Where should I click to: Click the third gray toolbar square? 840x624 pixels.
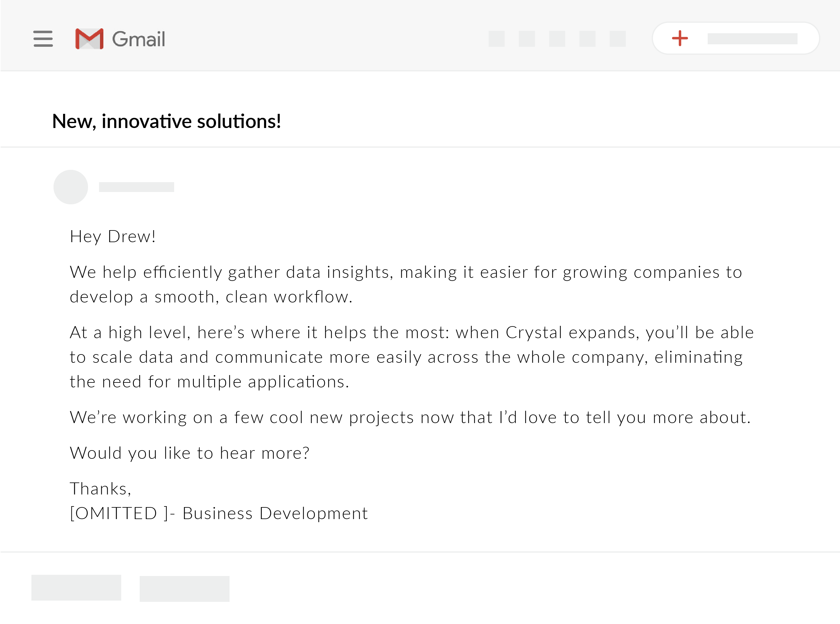click(x=557, y=39)
